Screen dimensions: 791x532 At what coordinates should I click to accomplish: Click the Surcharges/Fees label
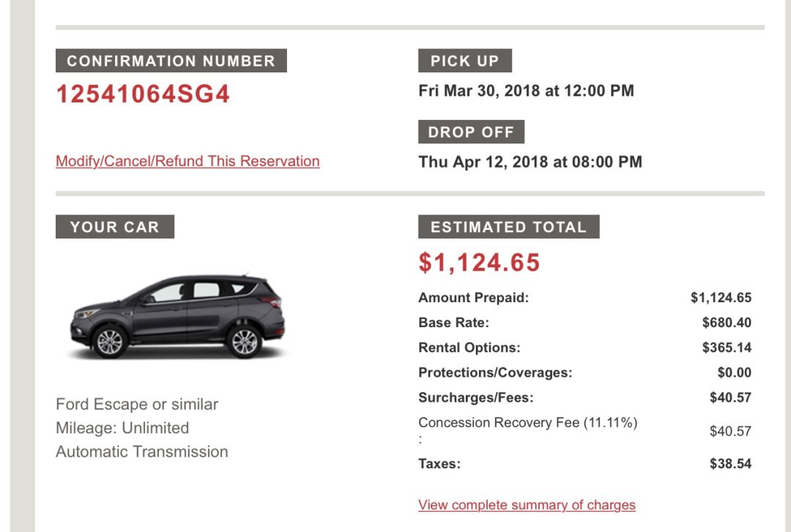point(476,397)
